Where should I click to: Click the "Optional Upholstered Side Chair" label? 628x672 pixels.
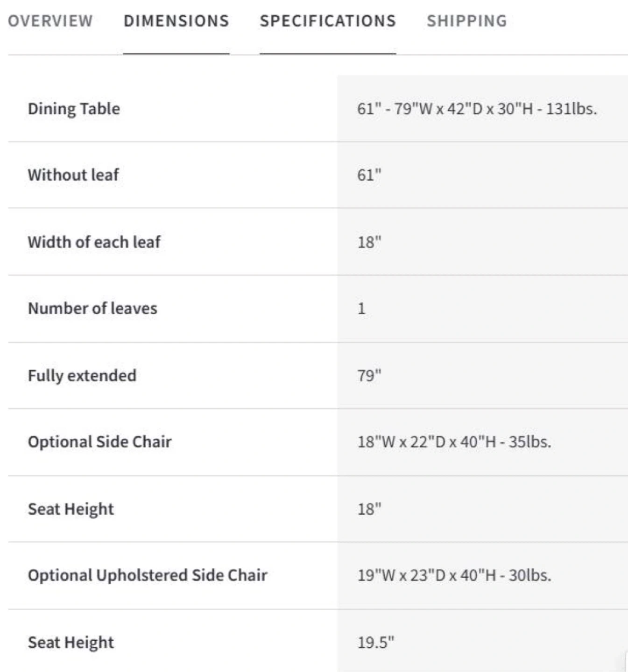click(x=148, y=575)
